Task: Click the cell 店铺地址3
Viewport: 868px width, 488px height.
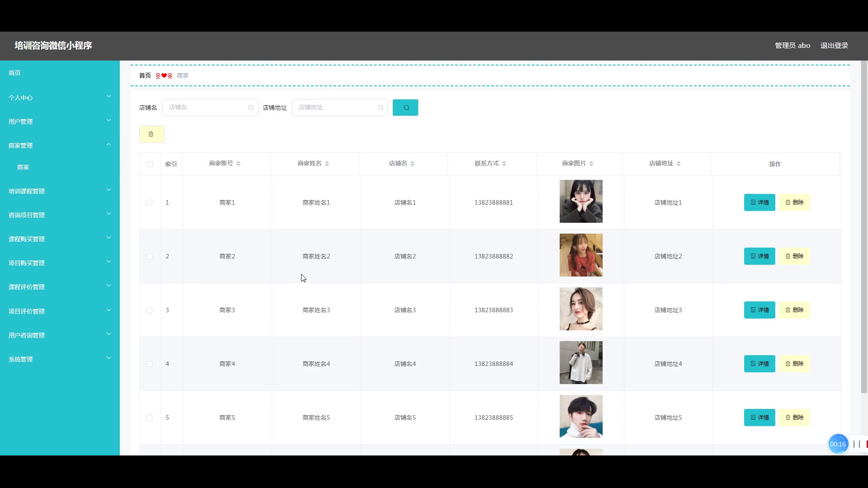Action: [x=668, y=310]
